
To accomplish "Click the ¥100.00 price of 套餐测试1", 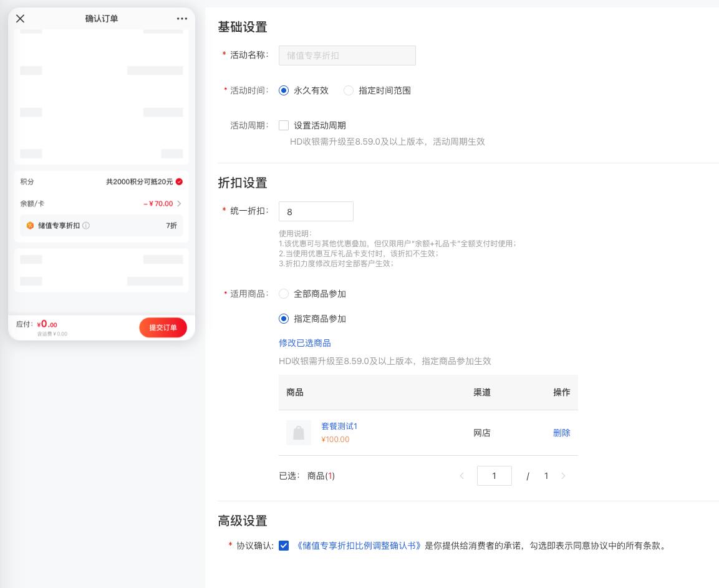I will (x=335, y=440).
